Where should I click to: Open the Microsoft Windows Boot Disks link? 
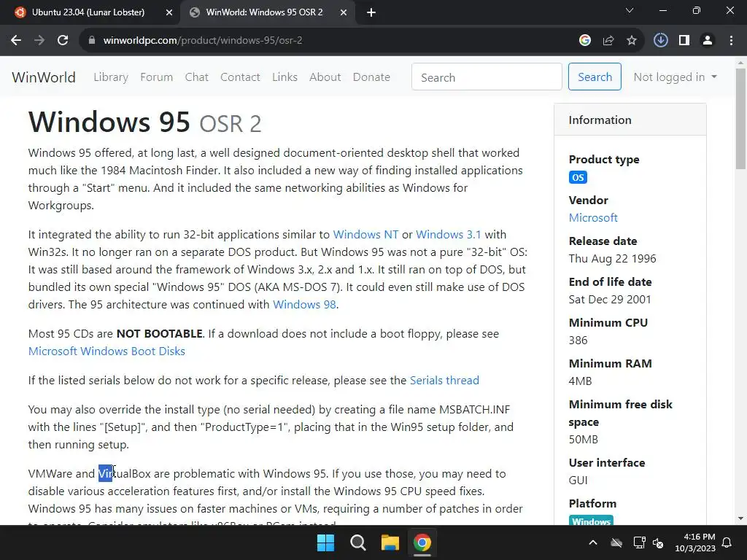pyautogui.click(x=107, y=351)
